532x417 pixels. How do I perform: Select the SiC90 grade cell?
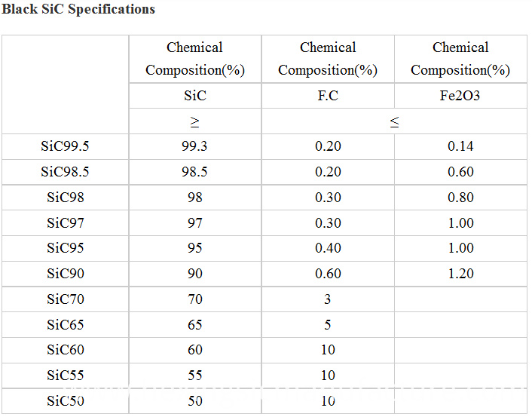(x=66, y=274)
